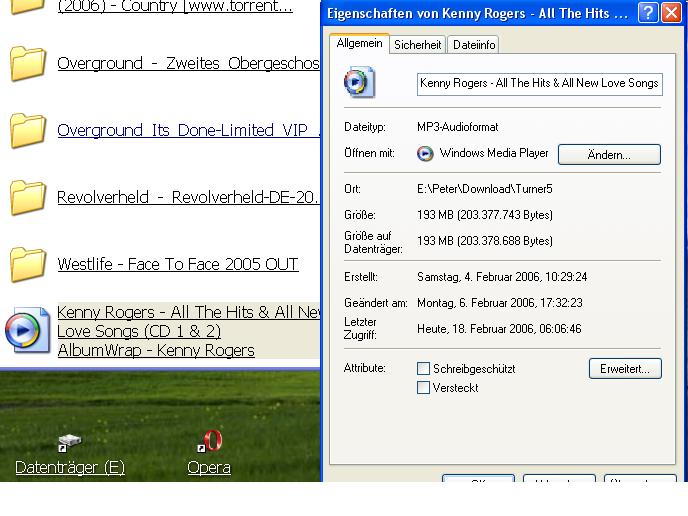Click the MP3-Audioformat file type value
688x516 pixels.
point(458,127)
